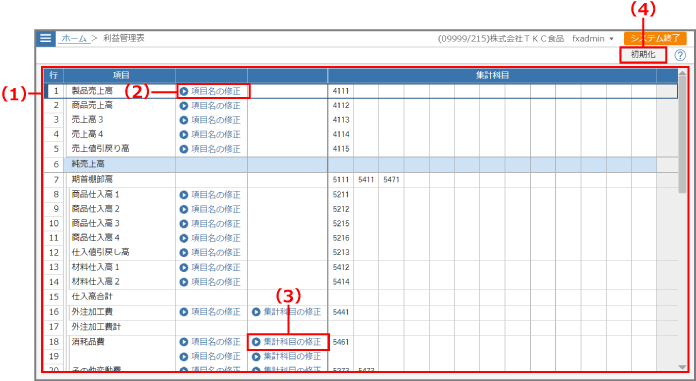Click the 4111 code cell in row 1
This screenshot has width=696, height=381.
point(341,91)
